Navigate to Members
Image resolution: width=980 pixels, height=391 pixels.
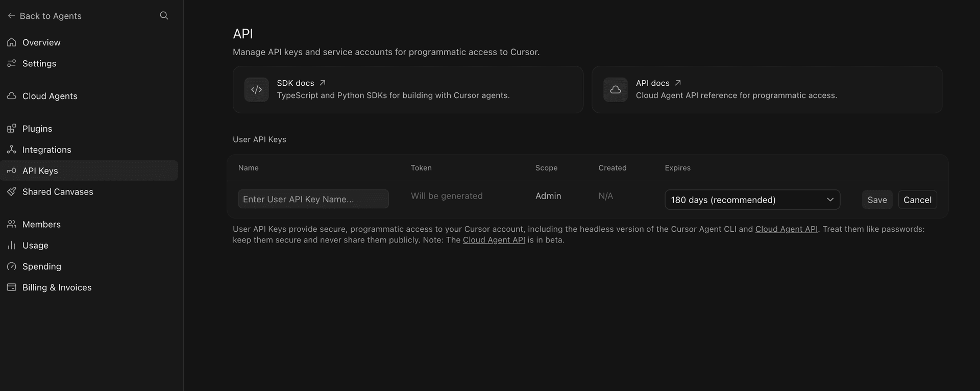click(x=89, y=224)
